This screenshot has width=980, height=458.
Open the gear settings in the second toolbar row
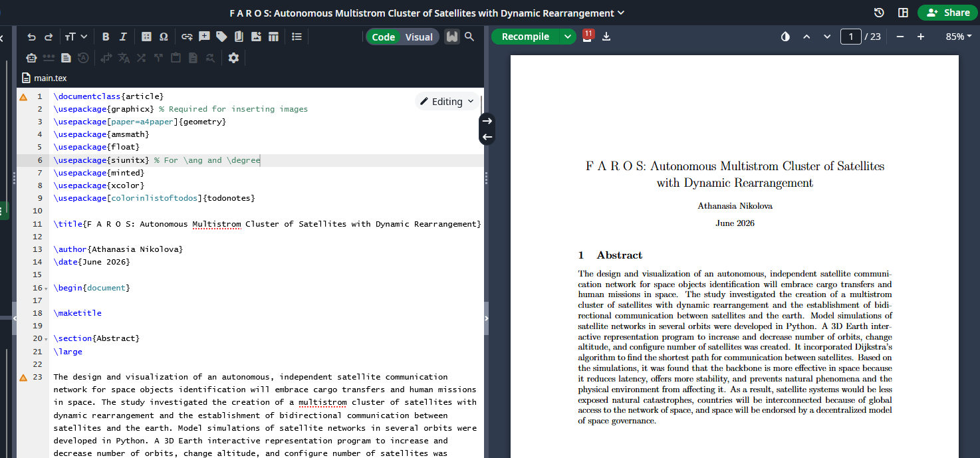click(x=233, y=58)
